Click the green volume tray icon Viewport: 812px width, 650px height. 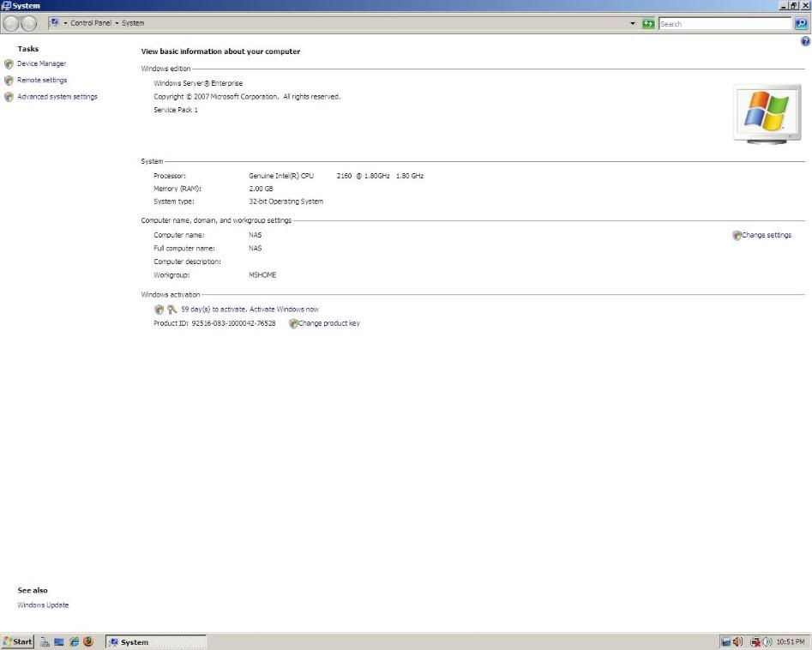coord(767,642)
